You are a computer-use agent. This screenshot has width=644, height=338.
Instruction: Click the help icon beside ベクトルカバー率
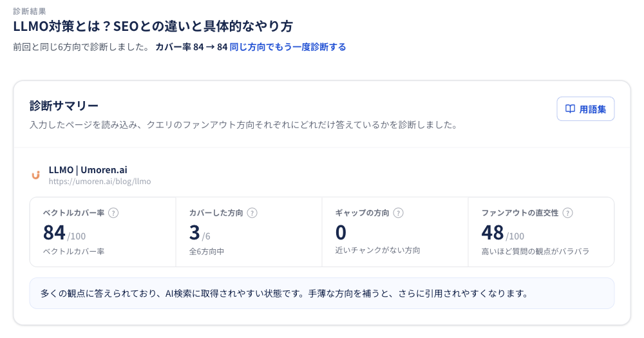coord(113,212)
